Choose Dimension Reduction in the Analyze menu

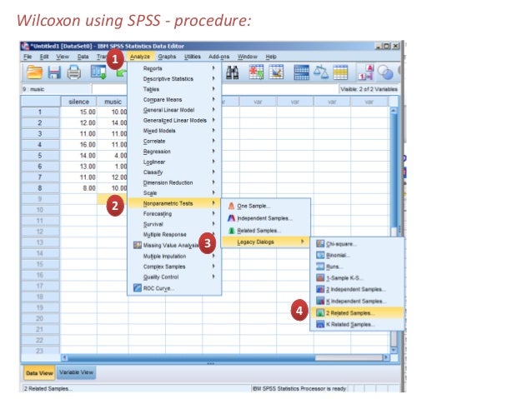174,182
